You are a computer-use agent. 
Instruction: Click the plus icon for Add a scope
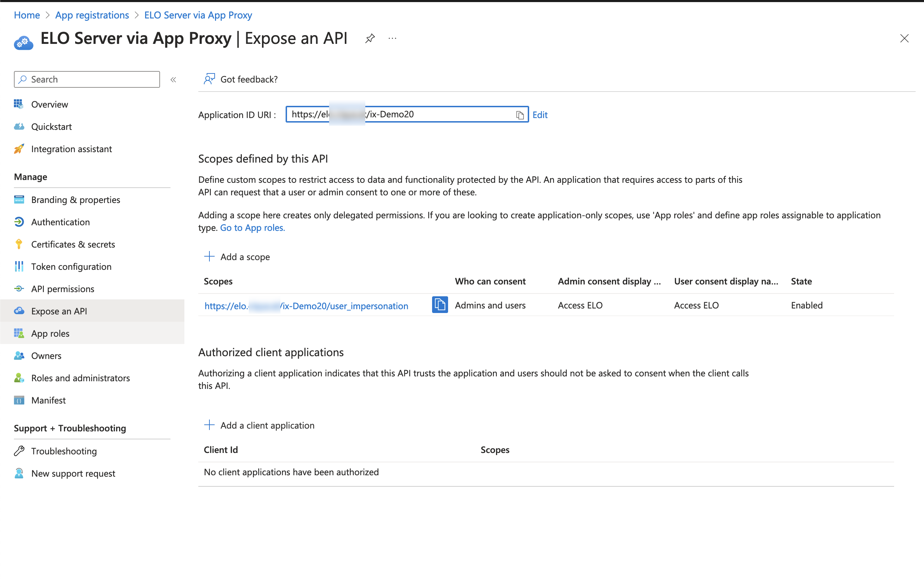coord(209,257)
